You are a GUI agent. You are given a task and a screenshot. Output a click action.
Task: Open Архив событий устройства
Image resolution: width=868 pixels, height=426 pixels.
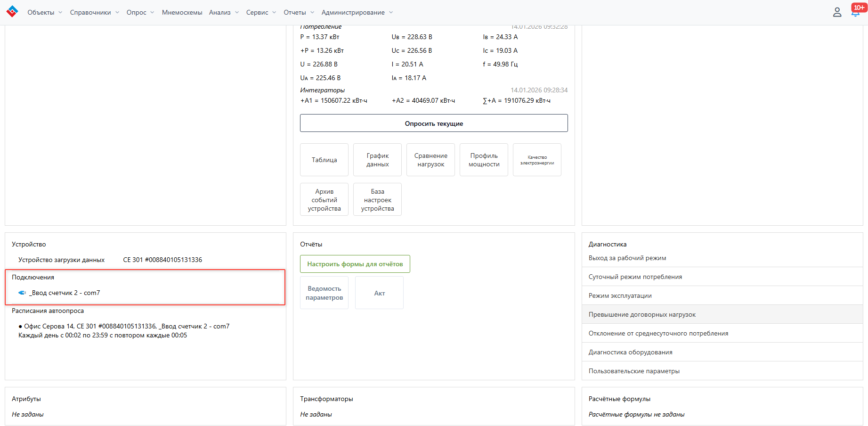click(x=324, y=199)
